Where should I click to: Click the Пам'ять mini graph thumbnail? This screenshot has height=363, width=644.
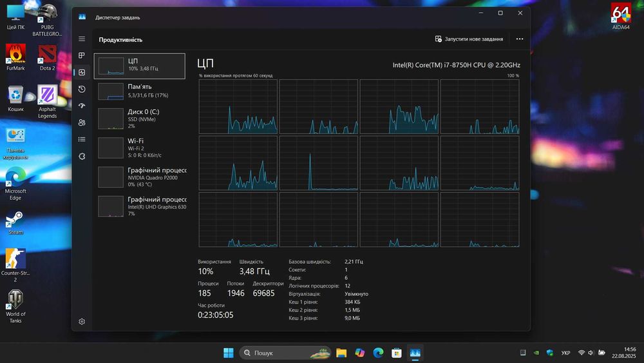tap(111, 92)
